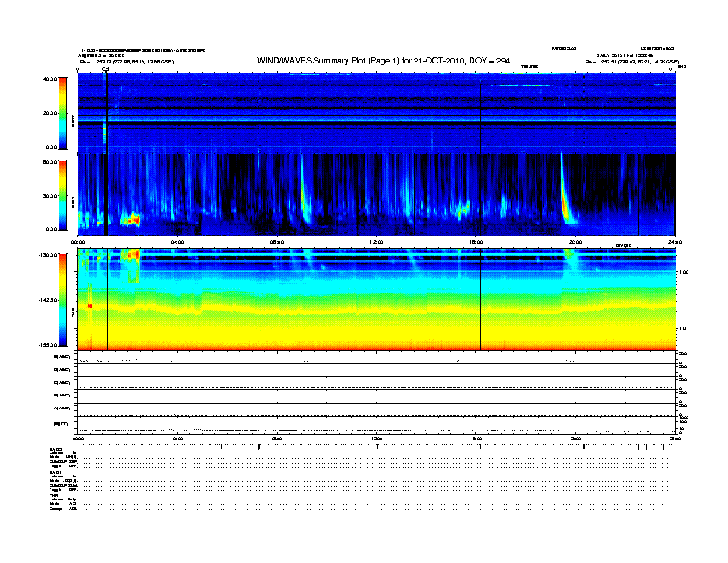The width and height of the screenshot is (728, 563).
Task: Click the TNR heading in the status table
Action: click(54, 495)
